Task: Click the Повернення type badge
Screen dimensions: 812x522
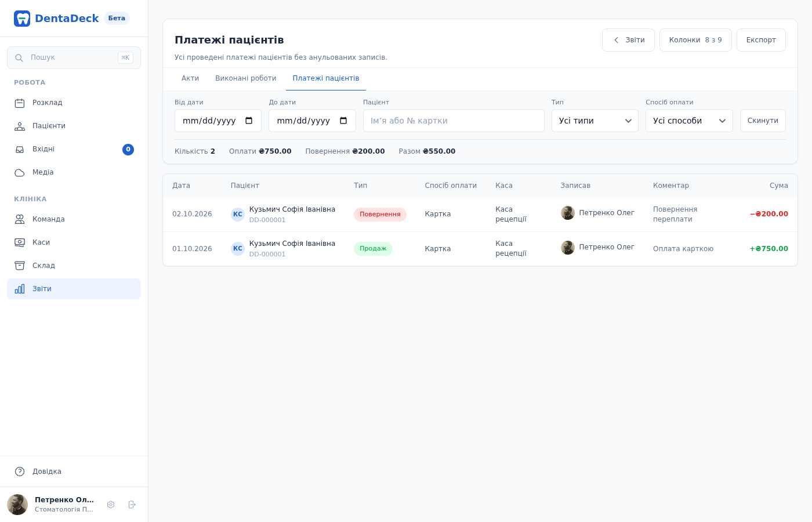Action: [x=380, y=215]
